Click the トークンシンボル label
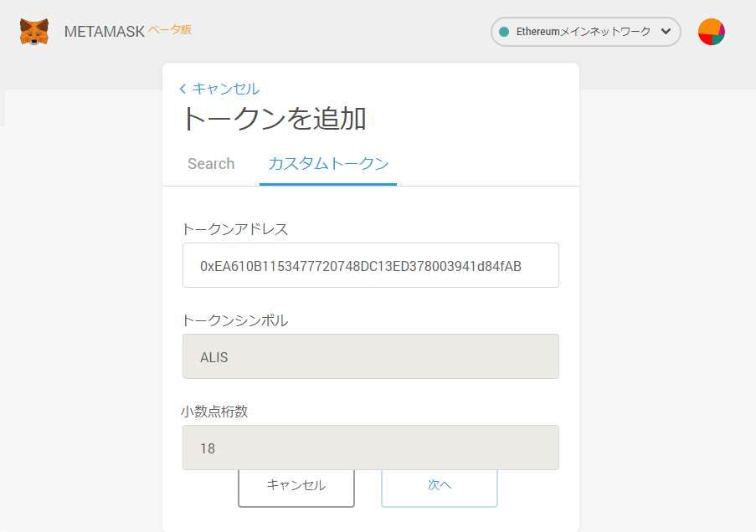Image resolution: width=756 pixels, height=532 pixels. (235, 320)
